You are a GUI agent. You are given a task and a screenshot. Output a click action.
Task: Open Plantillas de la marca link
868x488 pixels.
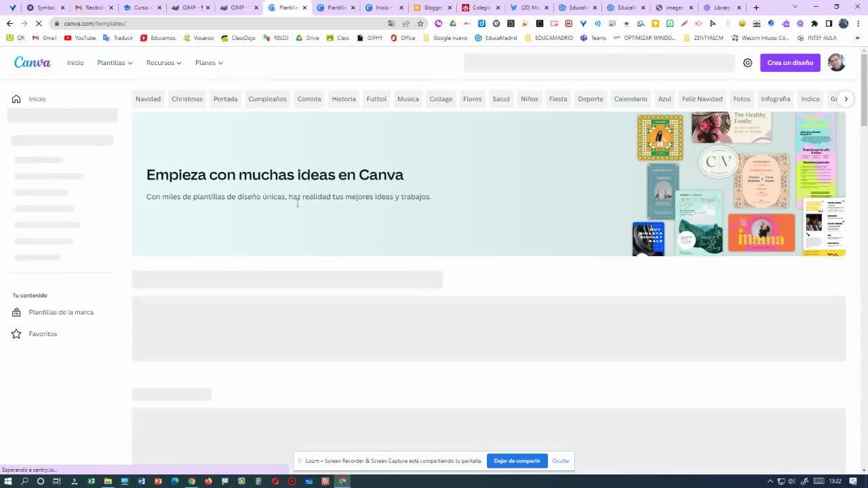(61, 312)
